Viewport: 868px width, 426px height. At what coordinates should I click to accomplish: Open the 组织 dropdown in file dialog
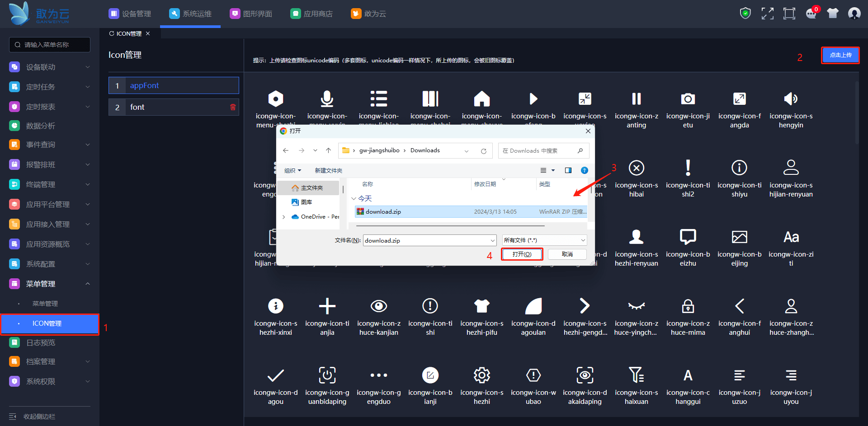click(292, 170)
